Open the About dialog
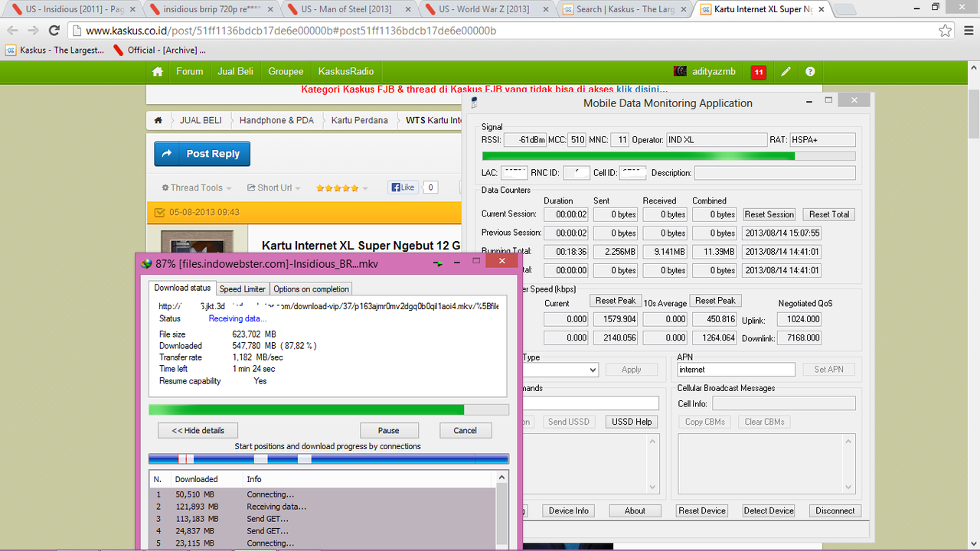 (635, 510)
